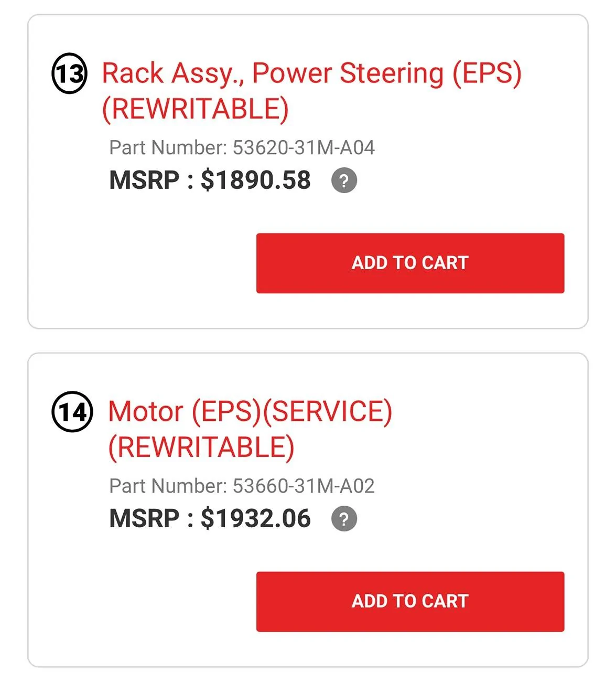The width and height of the screenshot is (616, 682).
Task: Click the (REWRITABLE) text under Rack Assy.
Action: [x=195, y=110]
